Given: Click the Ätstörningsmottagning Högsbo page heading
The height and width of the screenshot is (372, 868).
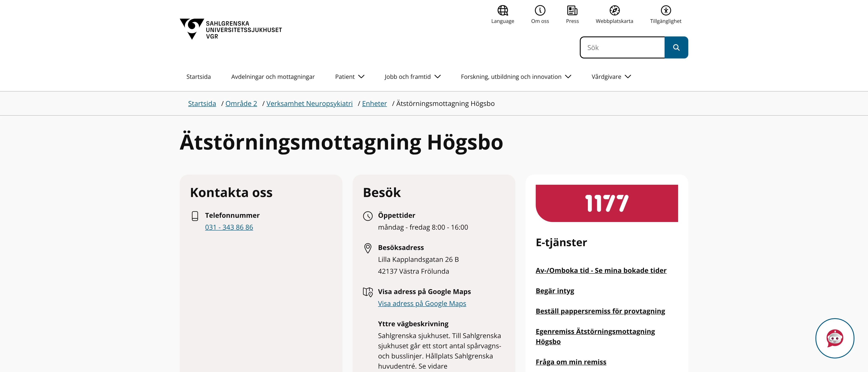Looking at the screenshot, I should coord(341,142).
